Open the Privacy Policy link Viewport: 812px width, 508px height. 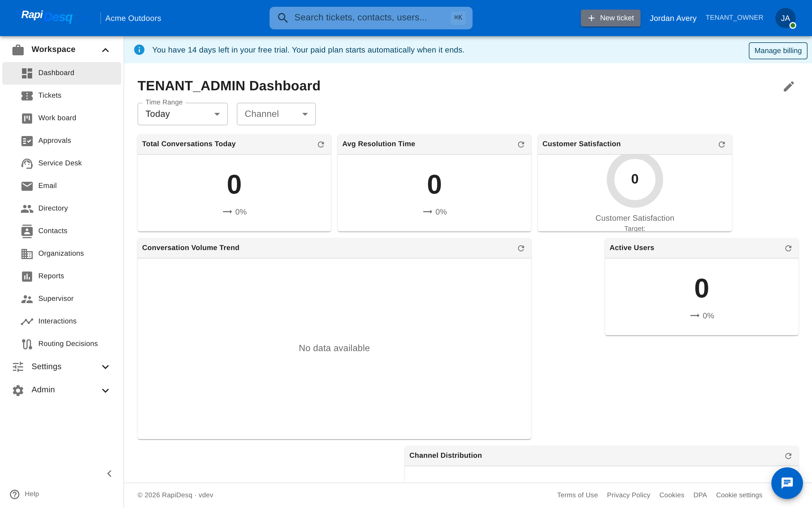click(x=628, y=495)
